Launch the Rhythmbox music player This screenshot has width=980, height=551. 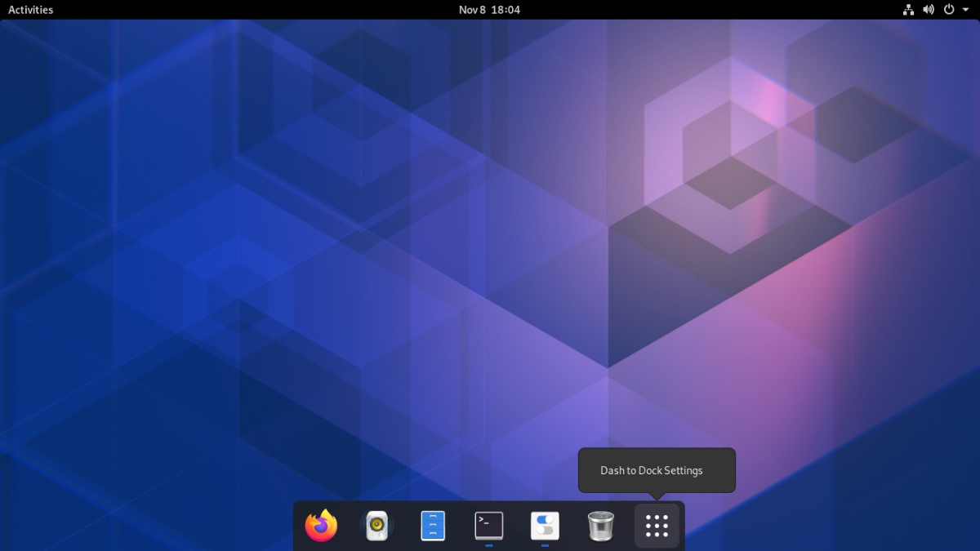point(376,526)
